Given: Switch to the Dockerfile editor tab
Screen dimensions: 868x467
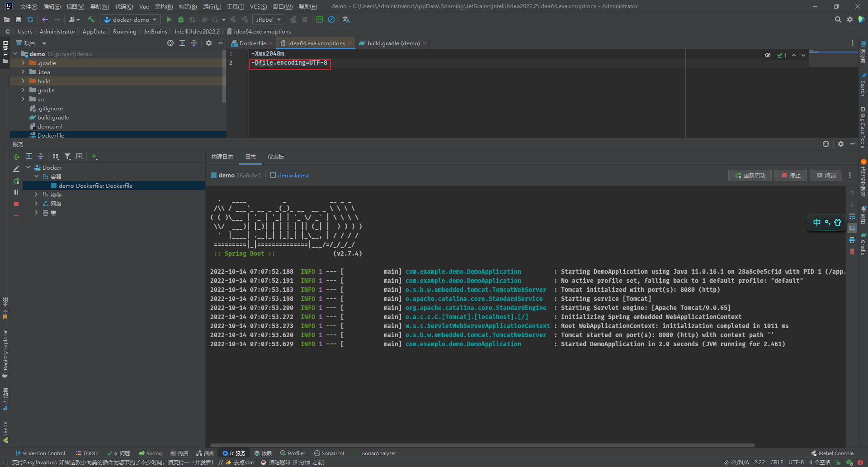Looking at the screenshot, I should 252,43.
